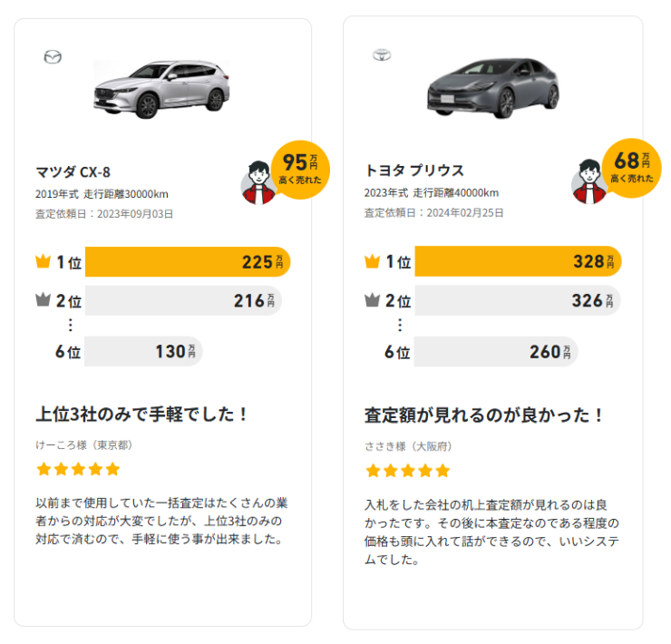Click the gold crown beside Mazda 1位
The height and width of the screenshot is (644, 671).
pyautogui.click(x=43, y=262)
